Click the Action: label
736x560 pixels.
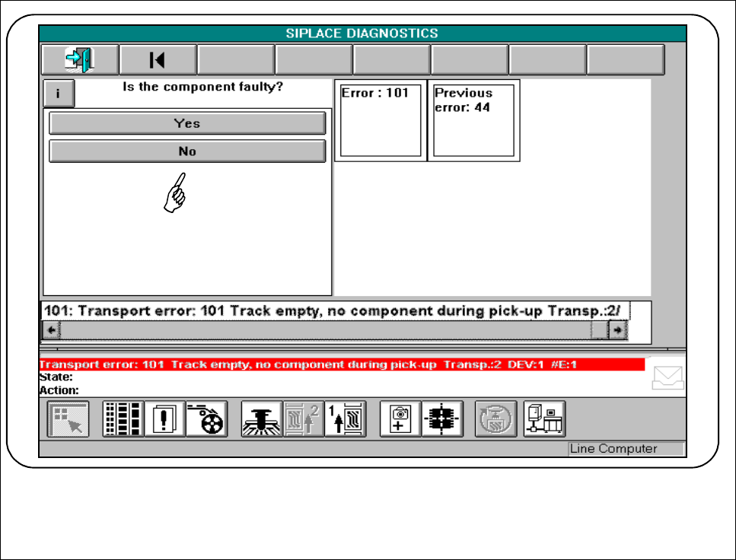(59, 390)
